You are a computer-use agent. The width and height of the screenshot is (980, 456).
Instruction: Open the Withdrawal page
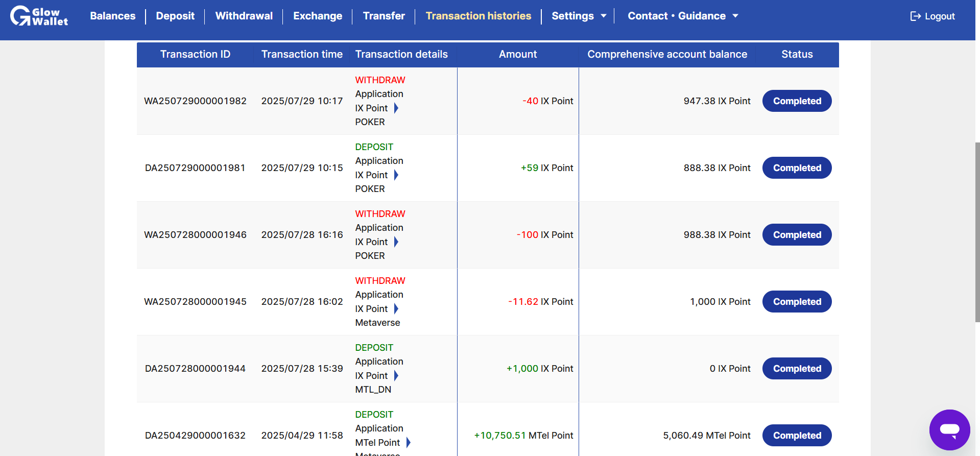coord(244,16)
